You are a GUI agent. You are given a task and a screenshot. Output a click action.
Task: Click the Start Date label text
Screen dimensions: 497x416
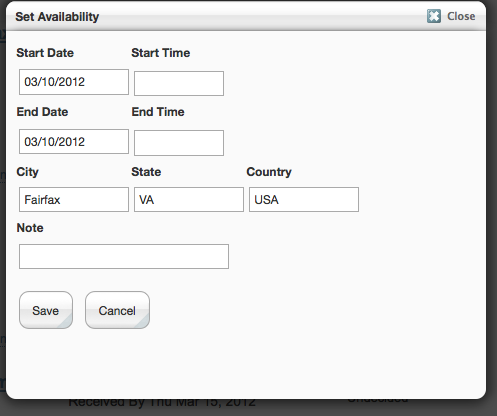[x=45, y=53]
